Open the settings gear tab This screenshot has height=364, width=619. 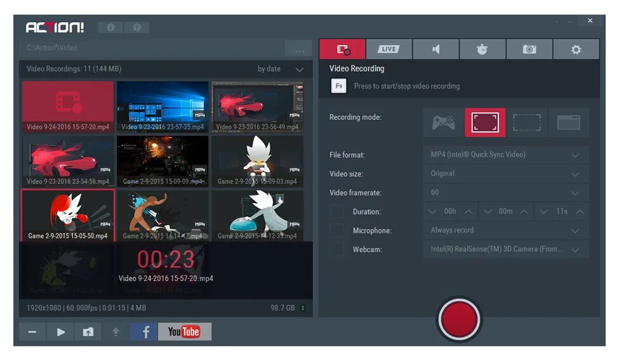[x=576, y=49]
